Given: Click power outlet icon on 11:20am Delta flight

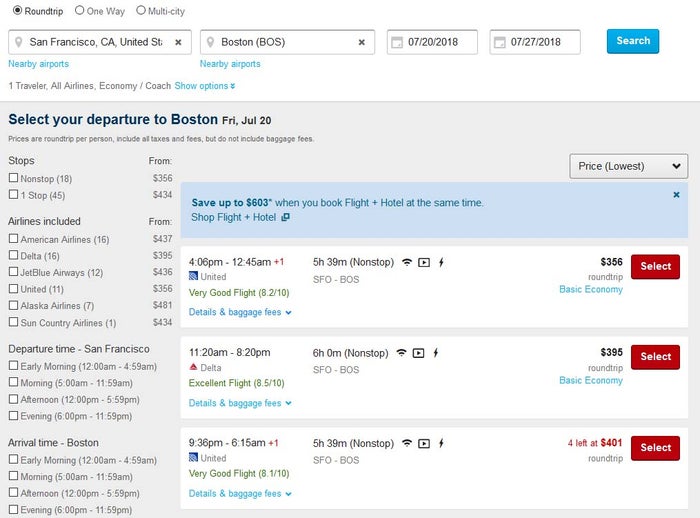Looking at the screenshot, I should [x=436, y=353].
